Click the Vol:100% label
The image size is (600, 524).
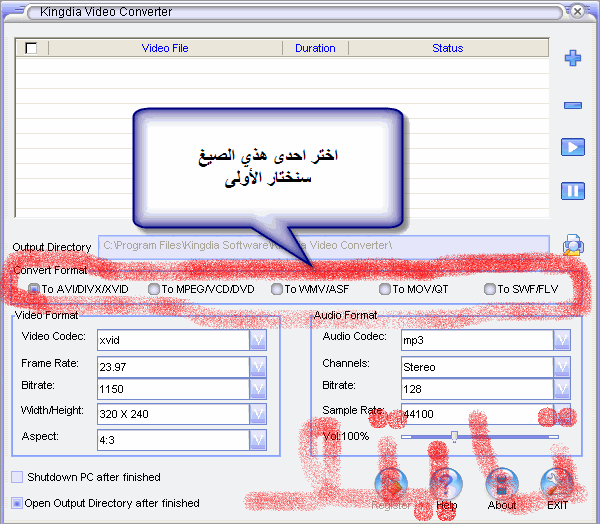[x=346, y=436]
